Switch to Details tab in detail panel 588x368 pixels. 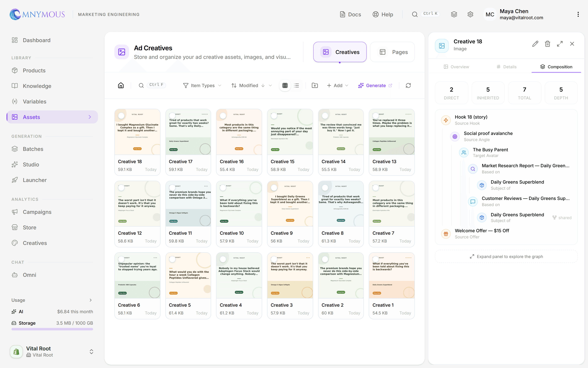tap(506, 67)
